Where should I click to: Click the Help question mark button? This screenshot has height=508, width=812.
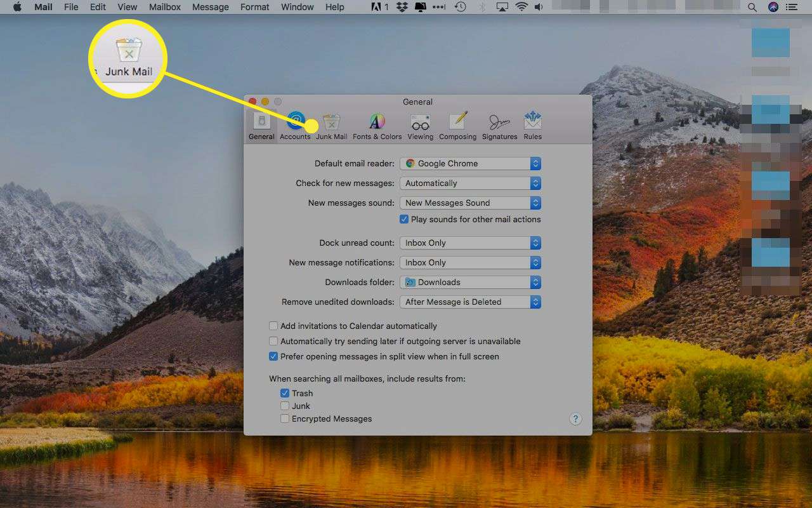[575, 418]
